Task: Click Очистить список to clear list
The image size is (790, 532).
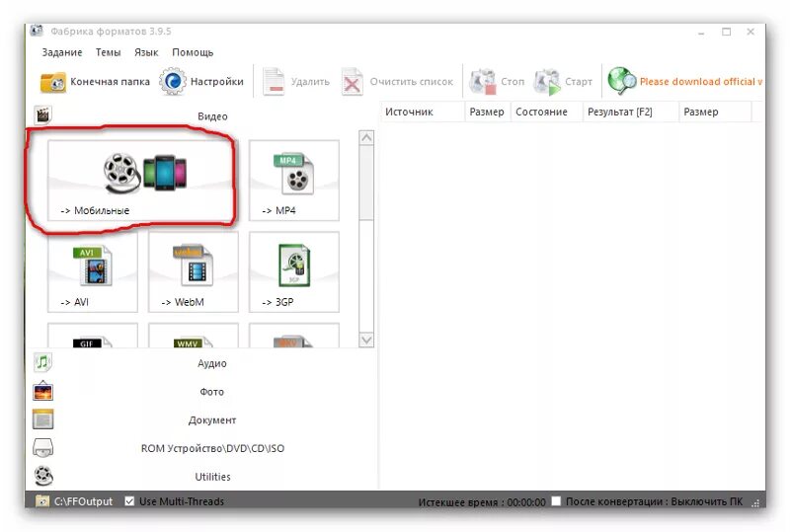Action: click(398, 82)
